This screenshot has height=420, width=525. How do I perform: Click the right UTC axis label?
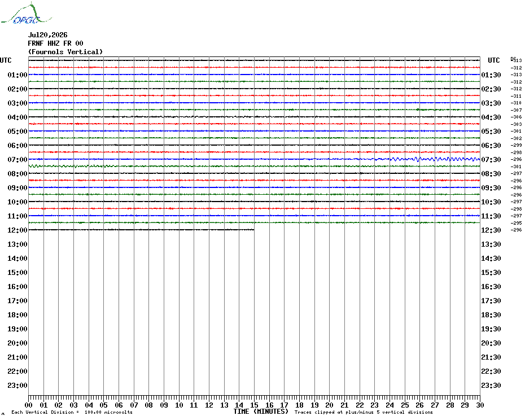click(x=493, y=60)
